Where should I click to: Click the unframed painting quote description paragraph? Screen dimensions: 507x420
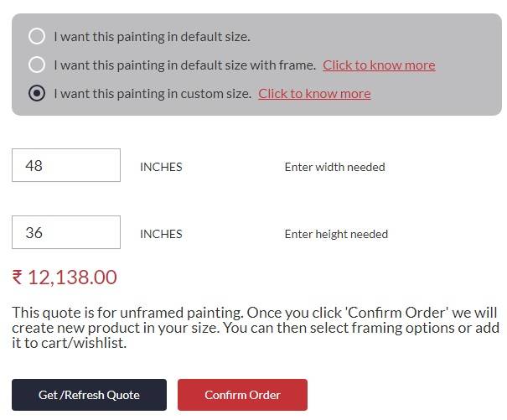click(x=256, y=328)
